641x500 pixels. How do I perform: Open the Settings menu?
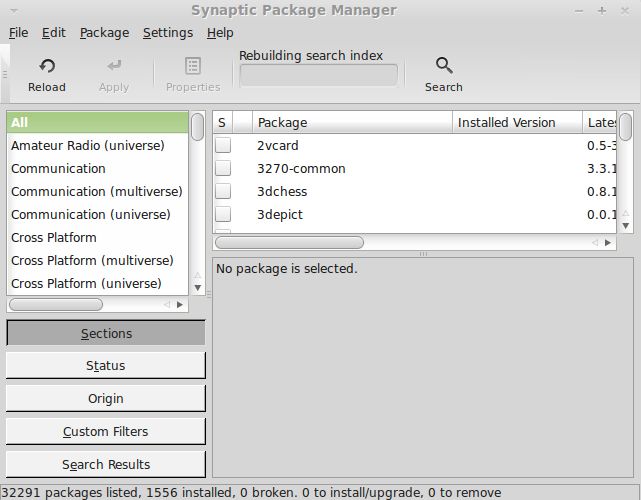(168, 33)
